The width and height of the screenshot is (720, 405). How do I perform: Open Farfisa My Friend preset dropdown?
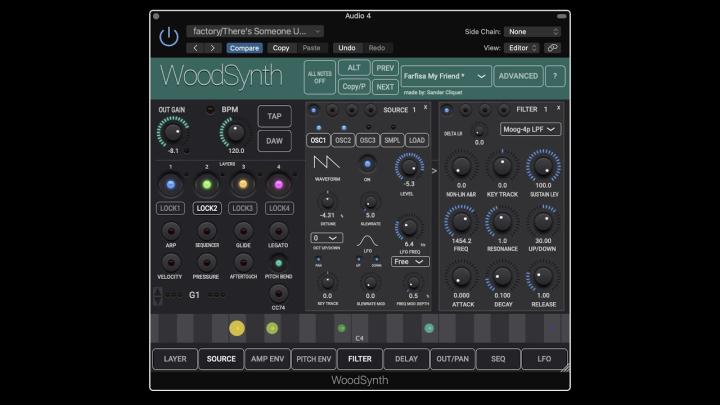tap(445, 76)
